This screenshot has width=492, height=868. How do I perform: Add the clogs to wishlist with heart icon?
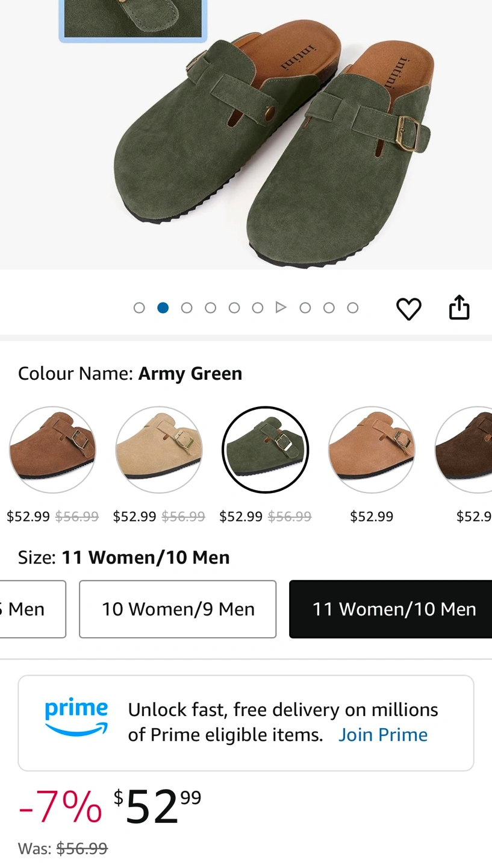(x=409, y=309)
